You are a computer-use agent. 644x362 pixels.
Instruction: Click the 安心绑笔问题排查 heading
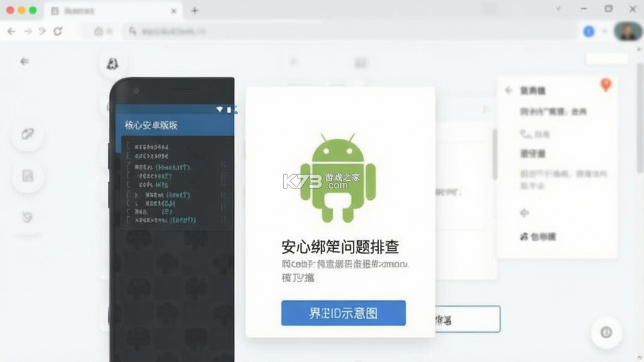coord(340,246)
